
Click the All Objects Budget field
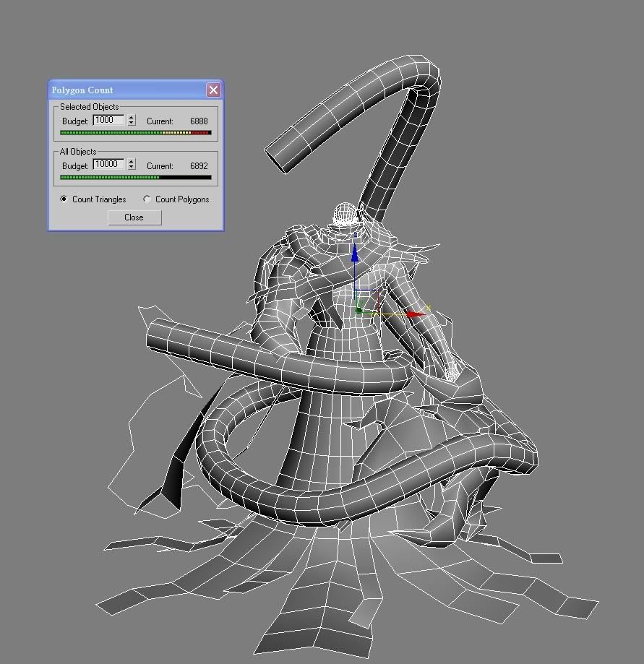(108, 165)
